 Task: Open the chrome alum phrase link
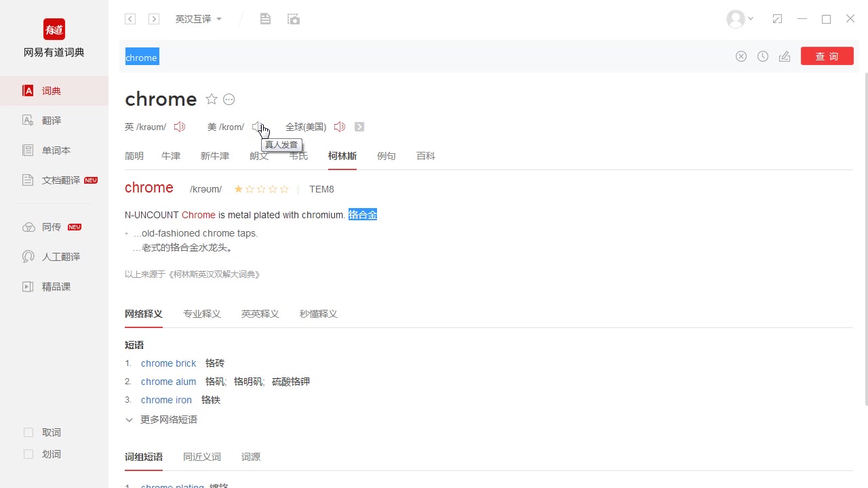tap(168, 382)
